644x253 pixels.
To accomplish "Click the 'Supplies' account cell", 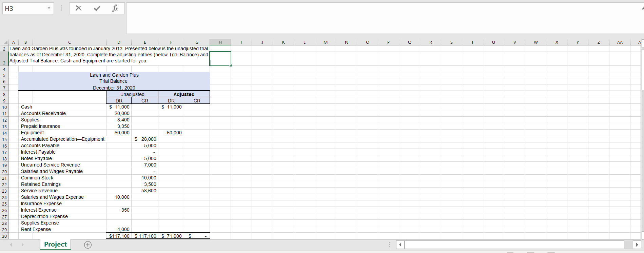I will point(30,120).
